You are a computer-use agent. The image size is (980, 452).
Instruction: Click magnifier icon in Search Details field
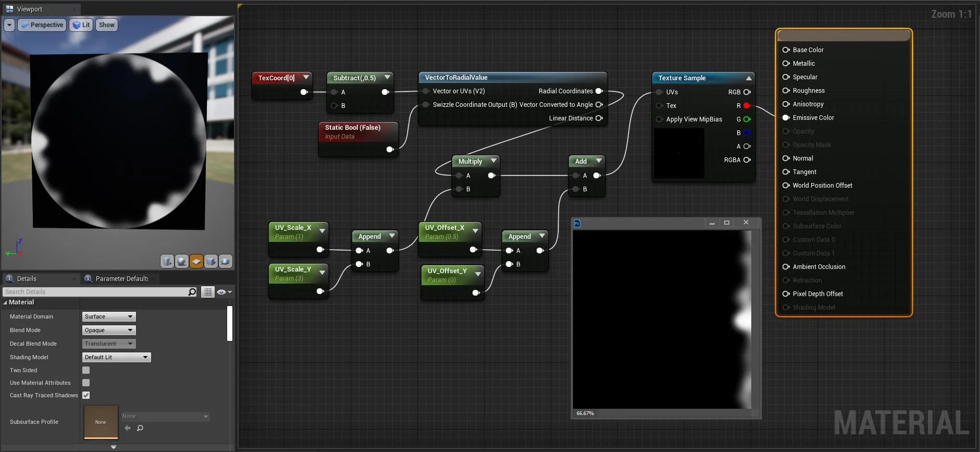click(192, 292)
